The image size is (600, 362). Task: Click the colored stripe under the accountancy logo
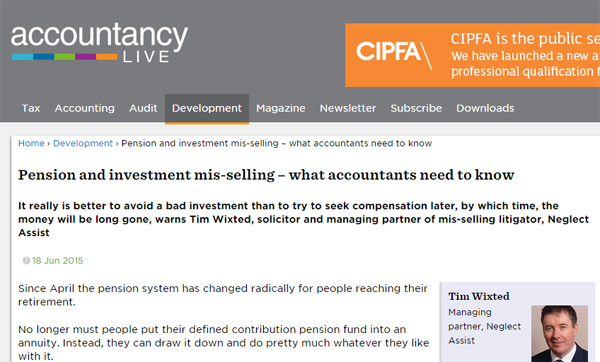64,57
